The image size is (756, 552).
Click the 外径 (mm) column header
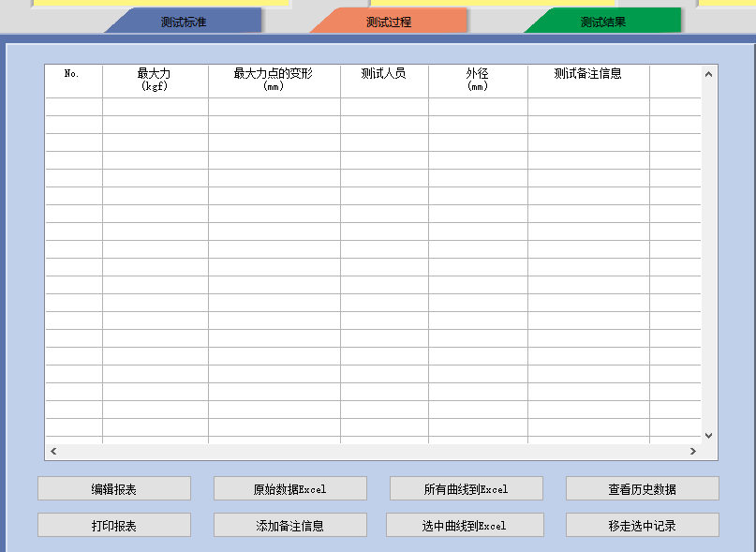[478, 80]
